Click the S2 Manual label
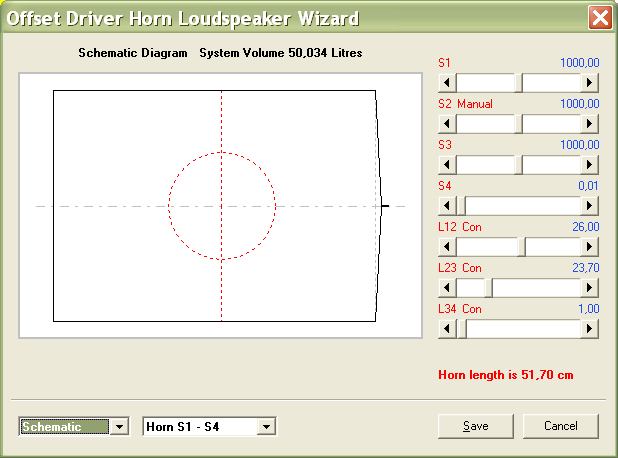The height and width of the screenshot is (458, 618). [x=465, y=104]
